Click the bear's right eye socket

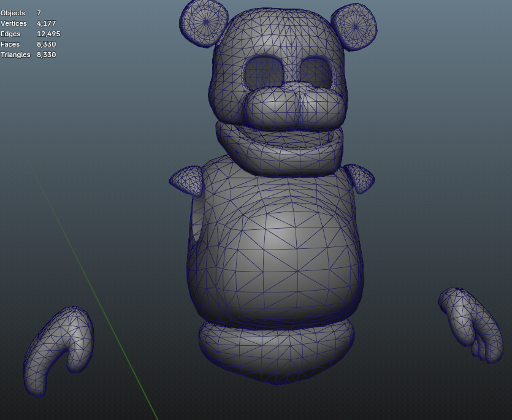point(316,71)
